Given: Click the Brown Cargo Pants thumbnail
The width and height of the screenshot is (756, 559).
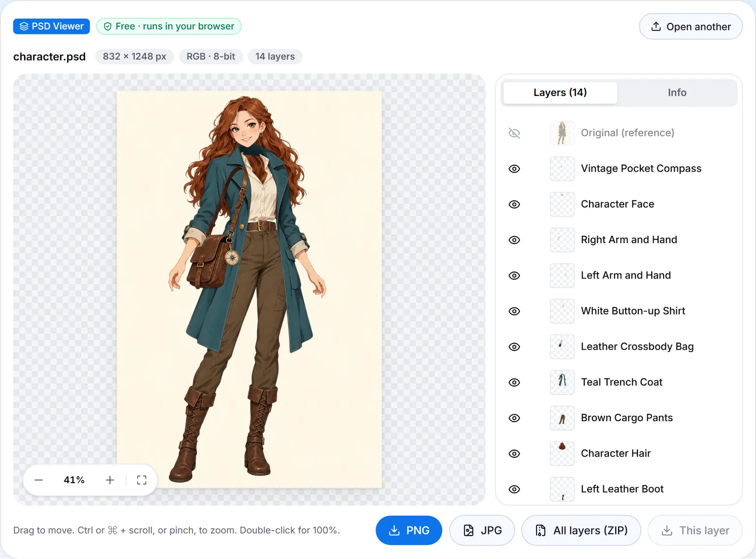Looking at the screenshot, I should [x=562, y=418].
